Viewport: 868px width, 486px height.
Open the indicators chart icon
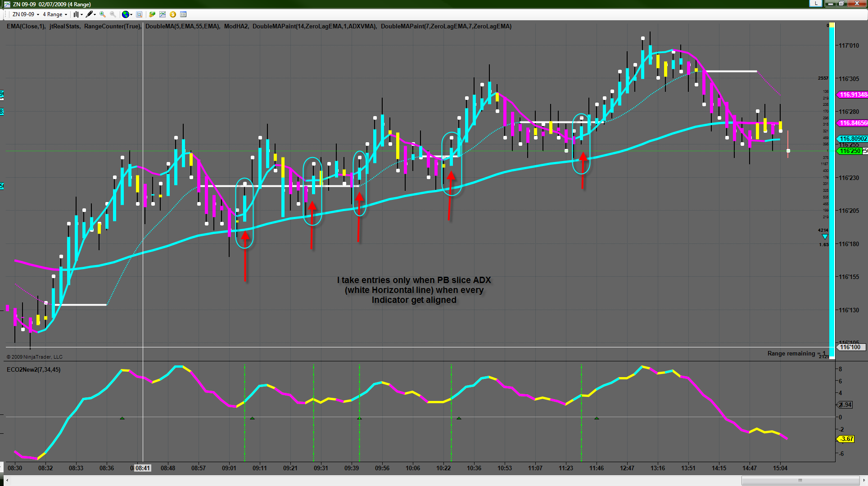[x=163, y=14]
